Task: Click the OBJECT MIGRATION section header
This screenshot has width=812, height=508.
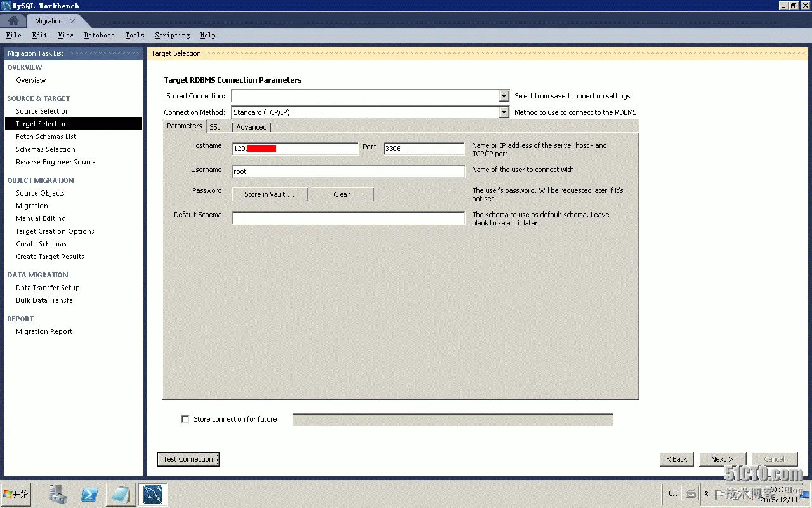Action: 41,180
